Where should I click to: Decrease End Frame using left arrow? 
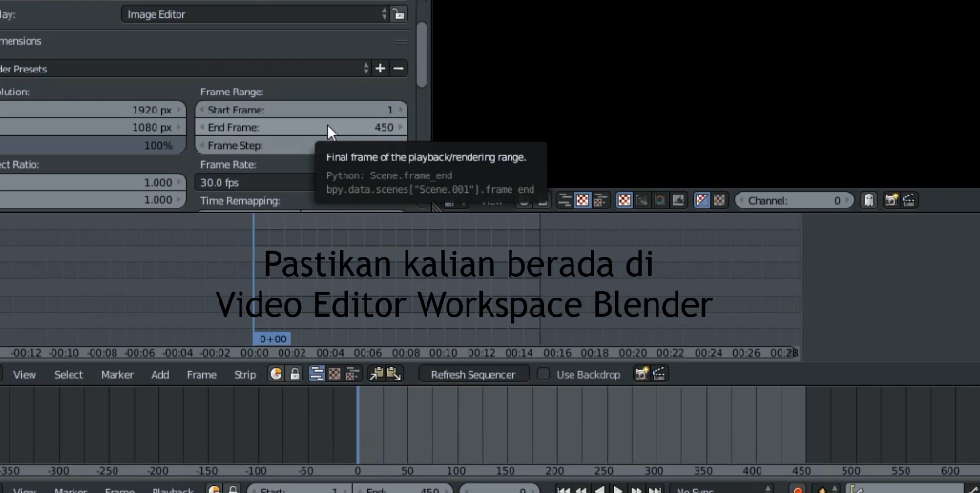pos(202,128)
